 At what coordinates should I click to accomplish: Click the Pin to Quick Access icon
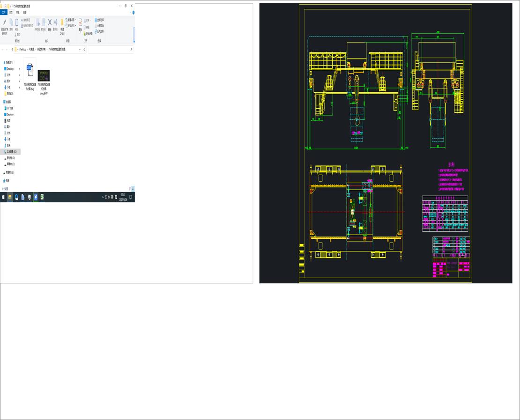coord(5,22)
